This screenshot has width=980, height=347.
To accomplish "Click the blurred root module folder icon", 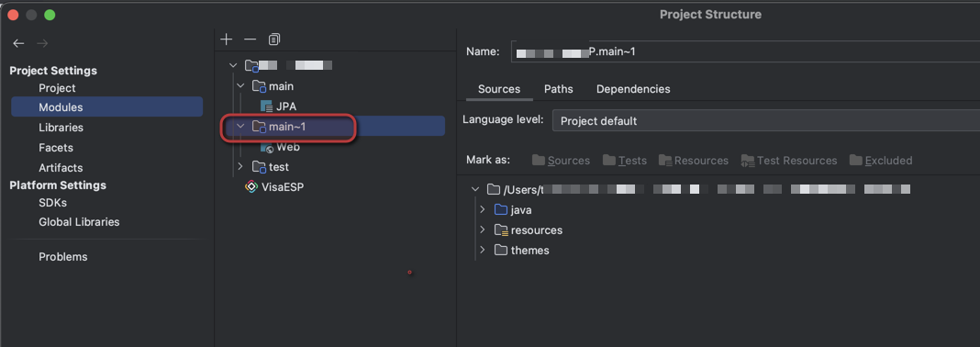I will pyautogui.click(x=251, y=65).
